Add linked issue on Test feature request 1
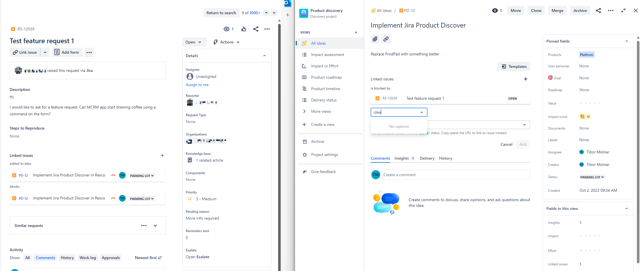This screenshot has height=271, width=644. [162, 155]
